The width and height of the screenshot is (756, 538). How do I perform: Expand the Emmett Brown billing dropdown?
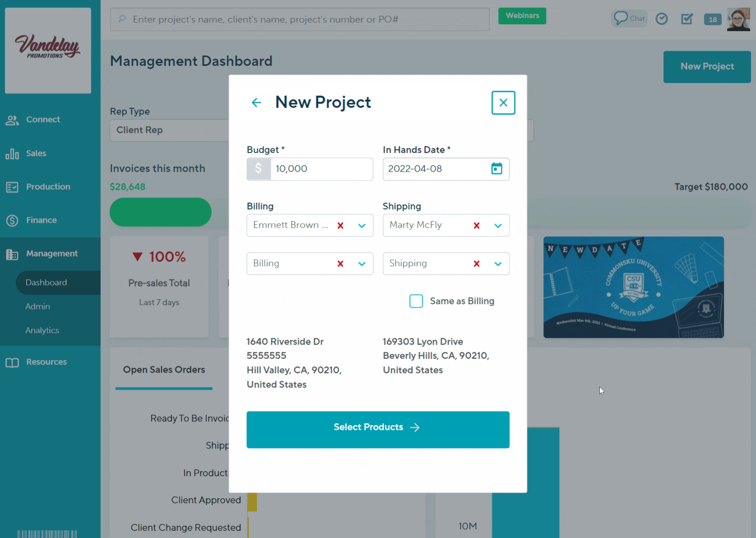tap(362, 225)
